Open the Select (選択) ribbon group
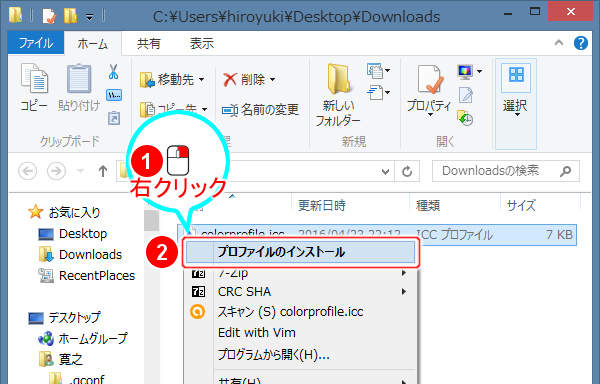Image resolution: width=600 pixels, height=384 pixels. pyautogui.click(x=516, y=103)
